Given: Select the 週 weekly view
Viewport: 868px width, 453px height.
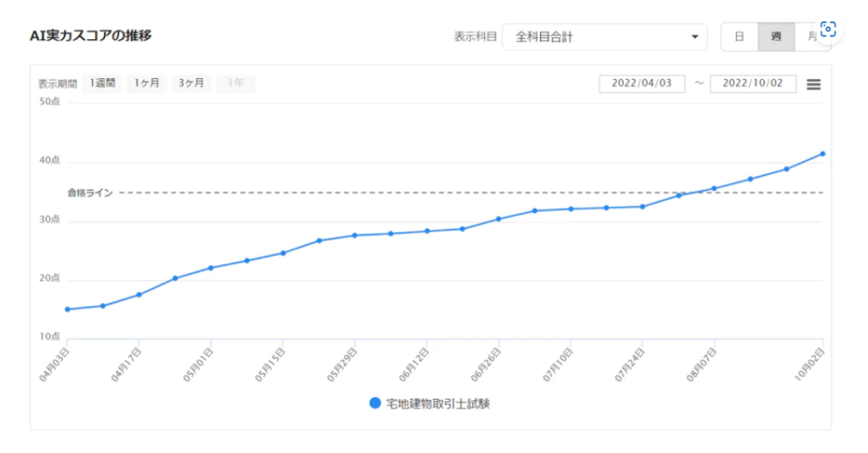Looking at the screenshot, I should [776, 36].
